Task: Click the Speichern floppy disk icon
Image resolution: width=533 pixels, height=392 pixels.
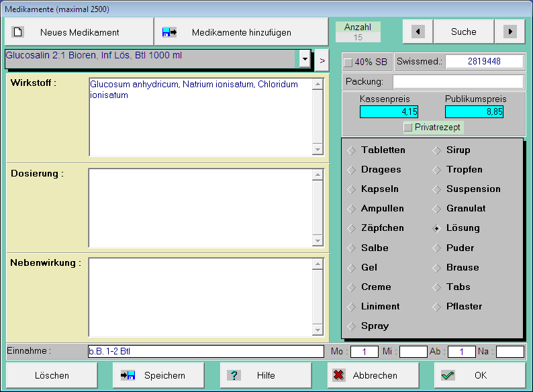Action: pos(128,376)
